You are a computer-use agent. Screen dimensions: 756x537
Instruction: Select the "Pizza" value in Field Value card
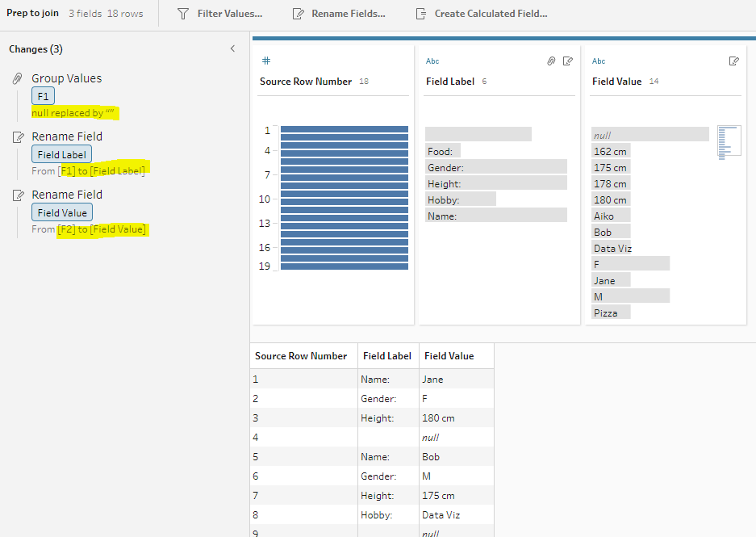[610, 313]
